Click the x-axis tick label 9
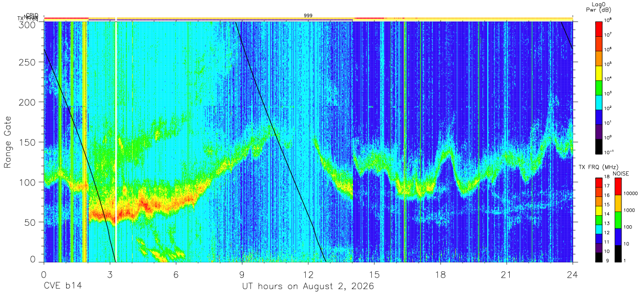The image size is (644, 297). click(242, 275)
